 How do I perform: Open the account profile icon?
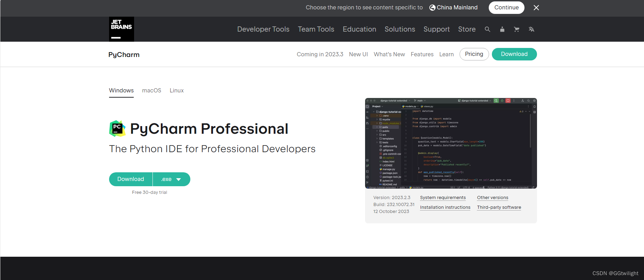pos(502,29)
